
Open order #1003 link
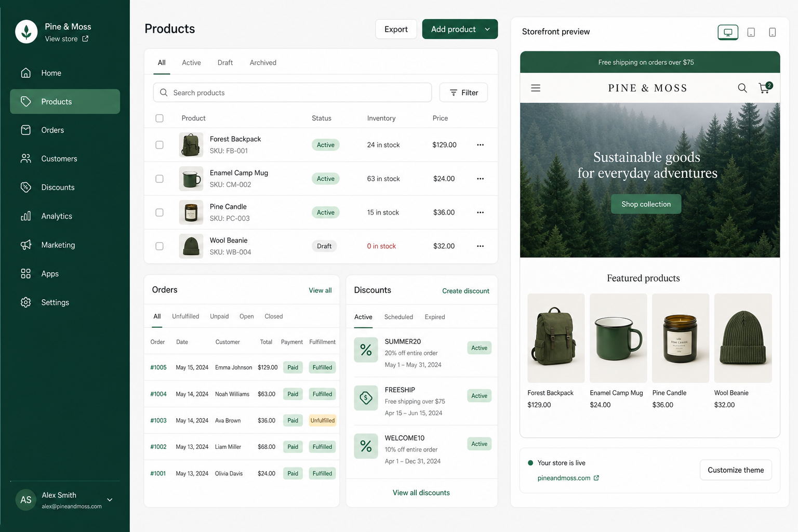pyautogui.click(x=158, y=420)
